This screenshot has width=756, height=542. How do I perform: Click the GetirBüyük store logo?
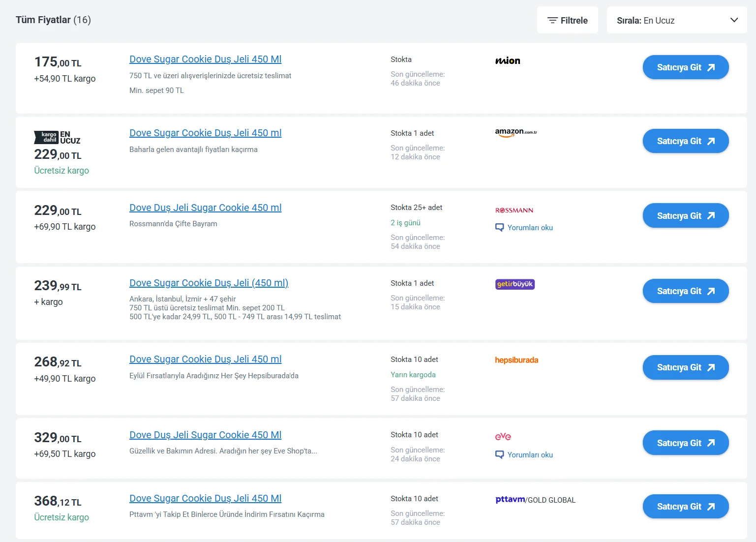515,284
